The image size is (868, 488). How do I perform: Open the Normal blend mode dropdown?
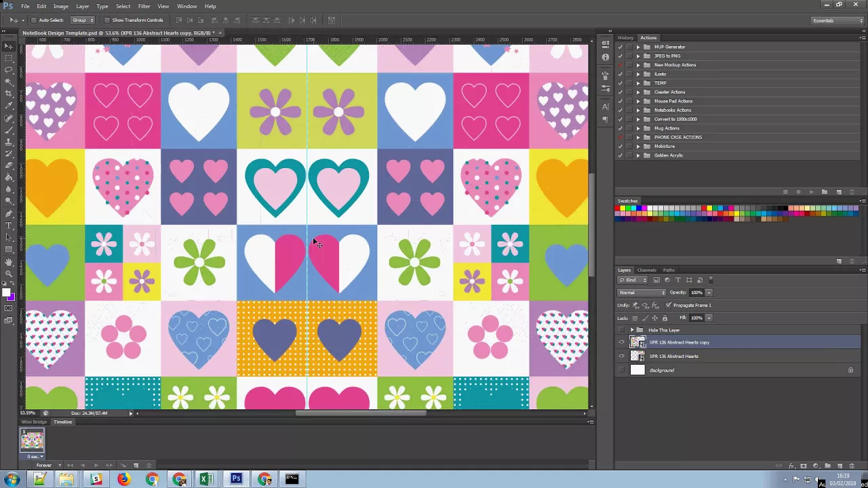(x=642, y=293)
